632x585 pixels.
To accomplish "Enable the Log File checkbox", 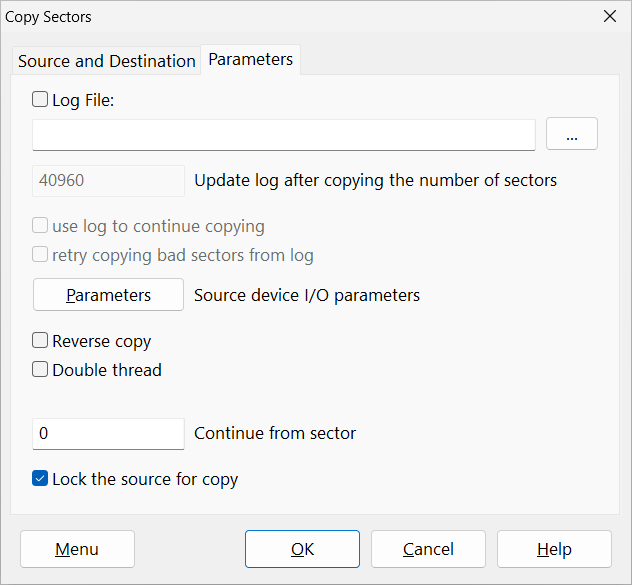I will tap(41, 99).
